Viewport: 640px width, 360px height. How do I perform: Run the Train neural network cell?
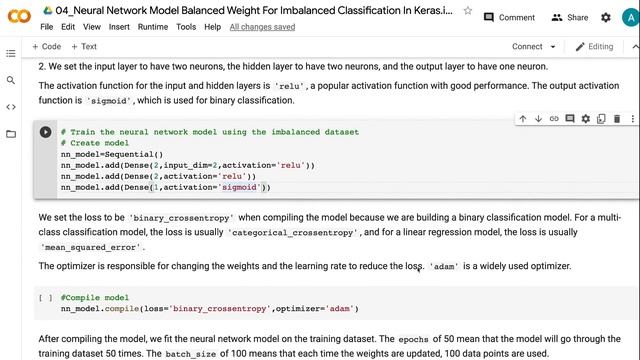[x=45, y=132]
